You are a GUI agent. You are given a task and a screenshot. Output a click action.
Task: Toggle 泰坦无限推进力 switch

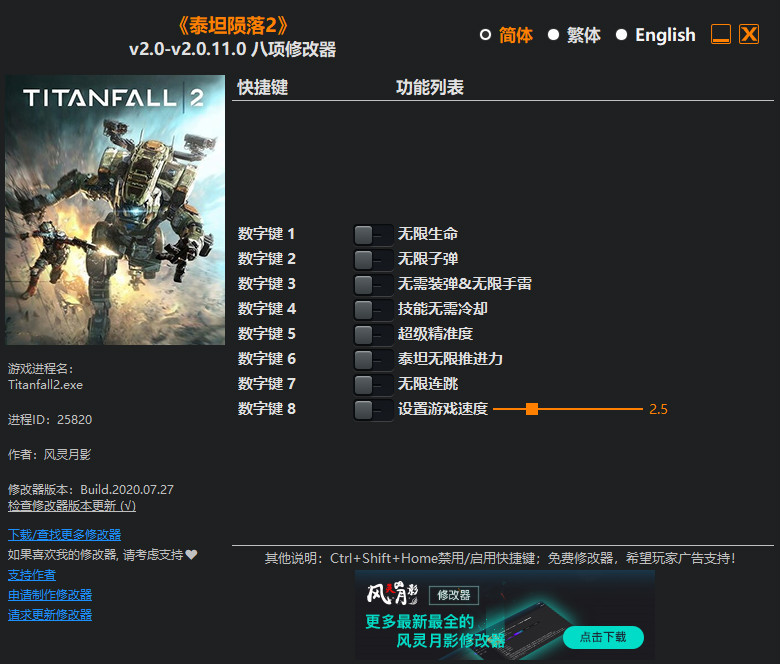(x=374, y=359)
